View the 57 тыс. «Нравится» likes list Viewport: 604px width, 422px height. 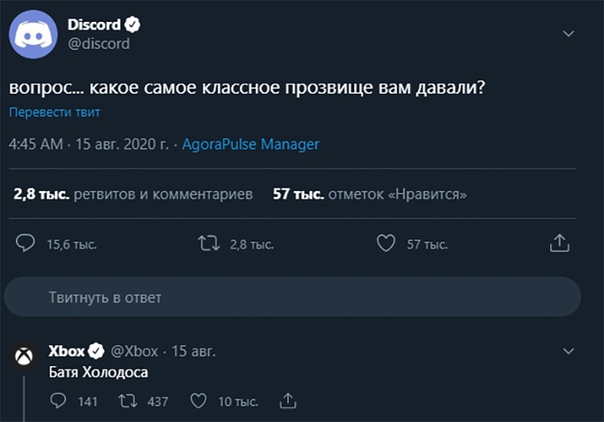(370, 194)
